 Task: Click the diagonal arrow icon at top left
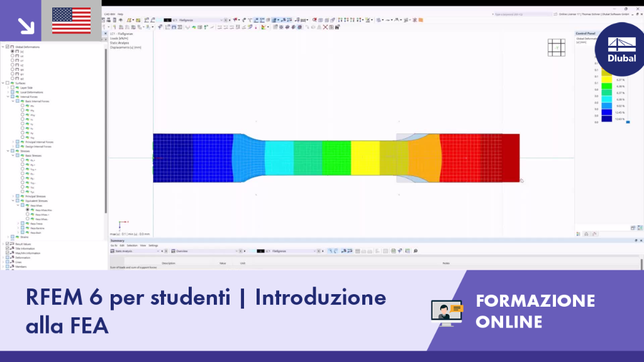pyautogui.click(x=26, y=26)
